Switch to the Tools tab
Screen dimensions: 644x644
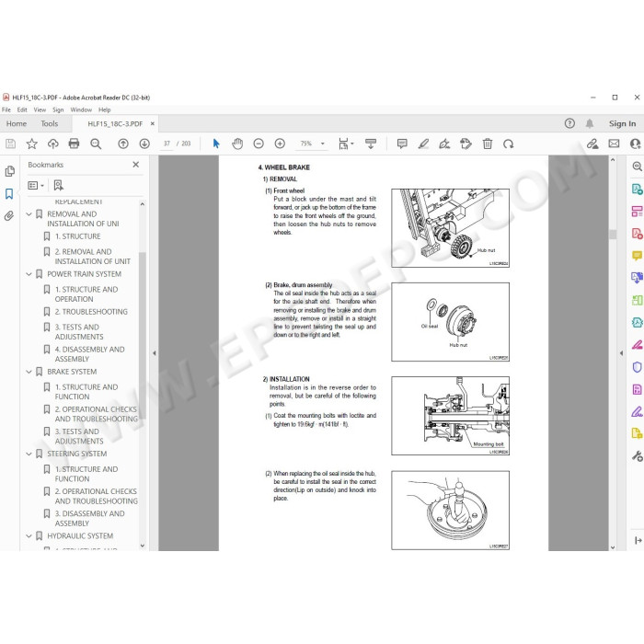click(50, 123)
